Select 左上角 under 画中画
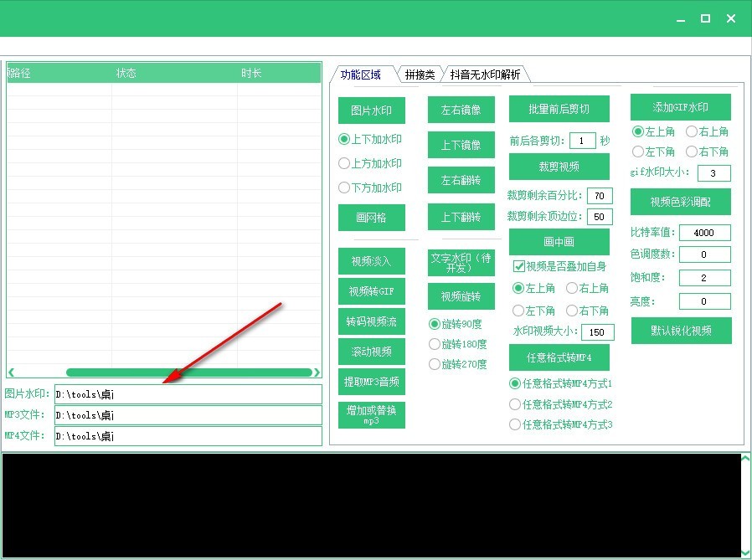This screenshot has height=560, width=752. [533, 288]
